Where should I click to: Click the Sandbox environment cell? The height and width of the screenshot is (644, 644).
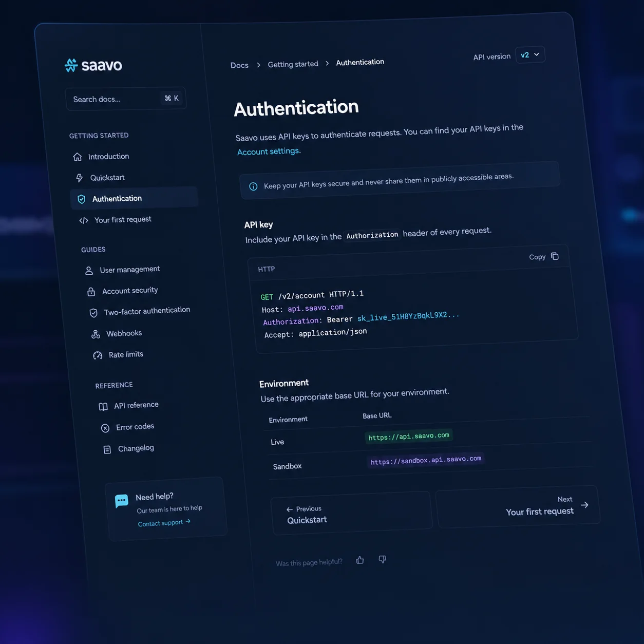coord(287,466)
